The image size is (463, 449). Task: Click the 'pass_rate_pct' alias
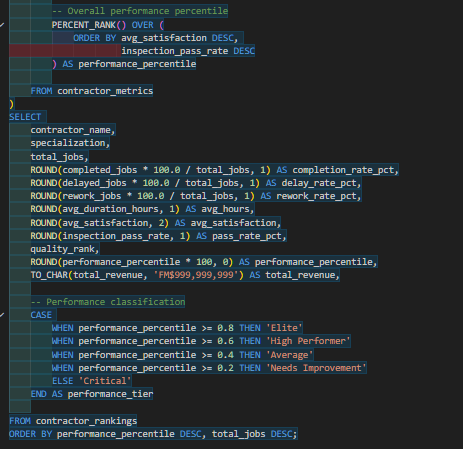(247, 236)
